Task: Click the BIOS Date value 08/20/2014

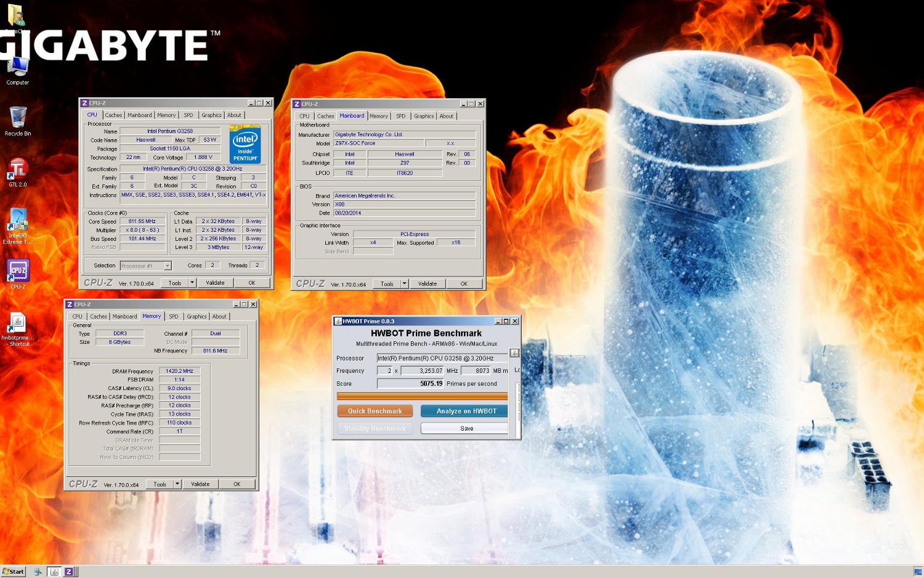Action: point(404,213)
